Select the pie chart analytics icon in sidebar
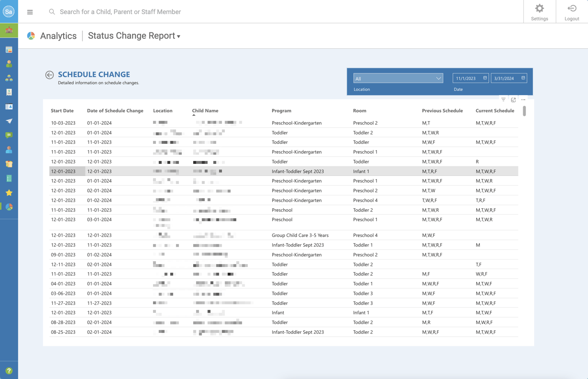The image size is (588, 379). 9,207
